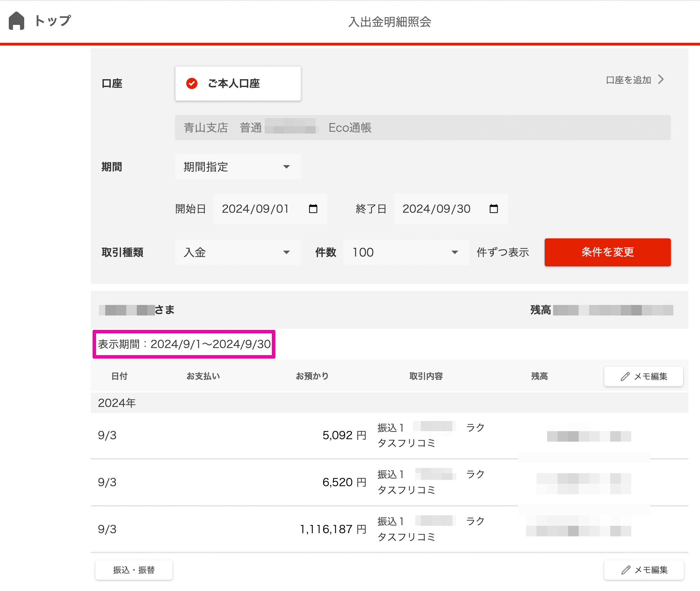Click 振込1 ラクタスフリコミ in the 1,116,187 円 row

[431, 529]
